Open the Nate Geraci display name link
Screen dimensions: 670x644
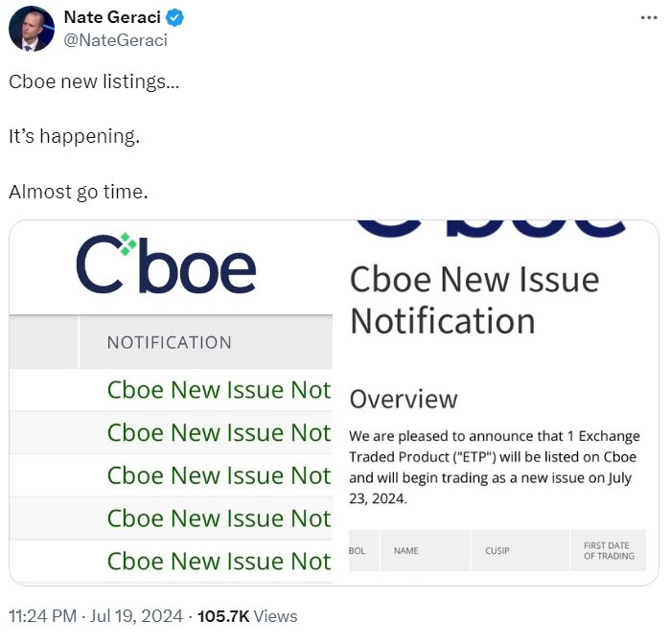pos(110,18)
